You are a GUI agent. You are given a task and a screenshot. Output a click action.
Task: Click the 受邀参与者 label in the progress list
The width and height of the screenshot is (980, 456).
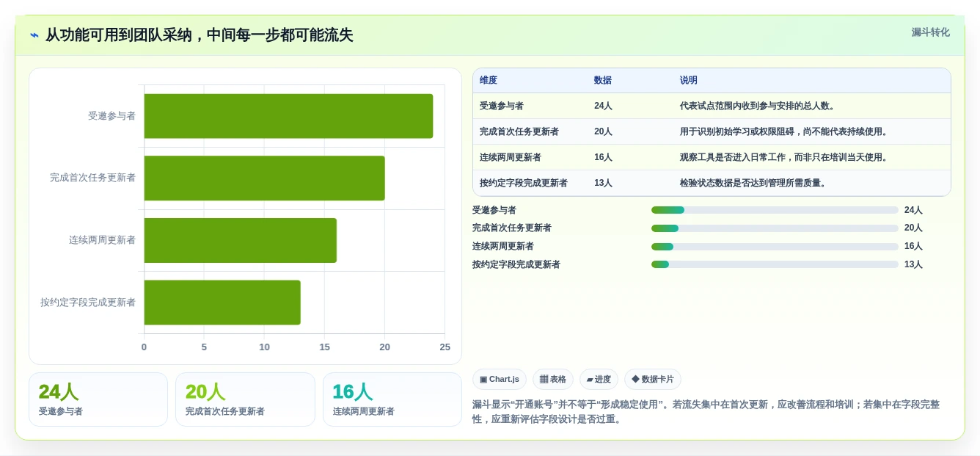tap(494, 210)
